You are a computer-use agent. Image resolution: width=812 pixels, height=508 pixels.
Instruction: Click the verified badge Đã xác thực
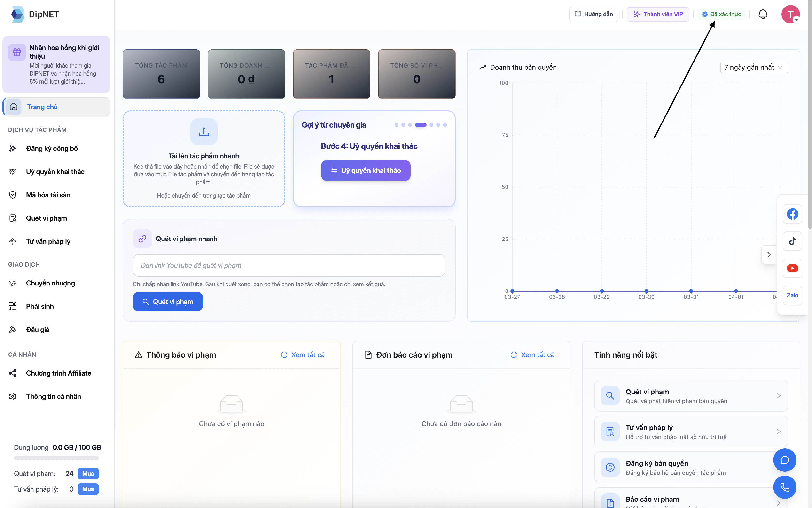pyautogui.click(x=721, y=14)
